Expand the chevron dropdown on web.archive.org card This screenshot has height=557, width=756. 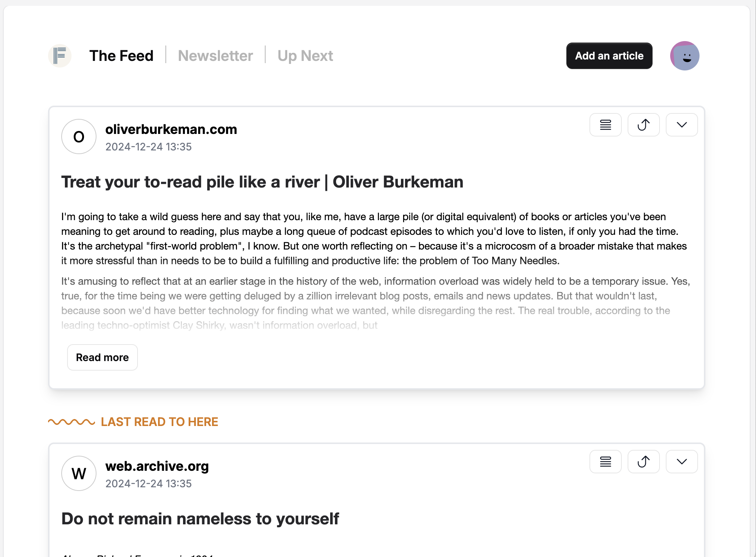click(682, 462)
